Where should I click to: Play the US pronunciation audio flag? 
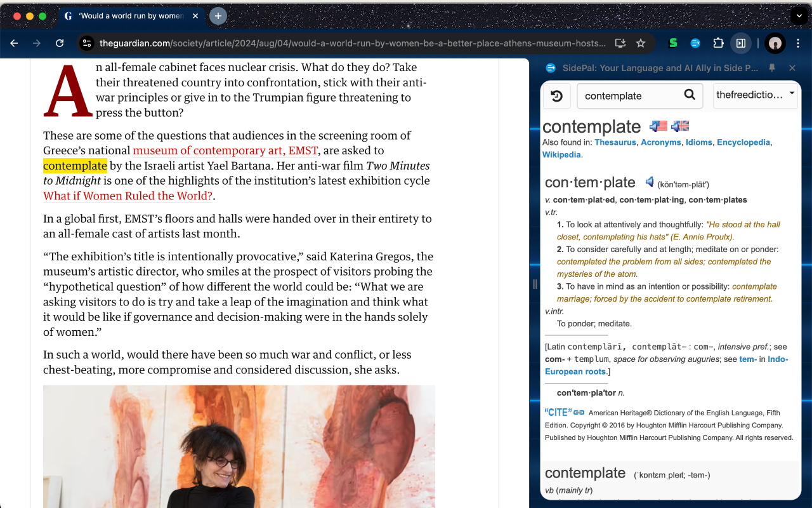(658, 126)
